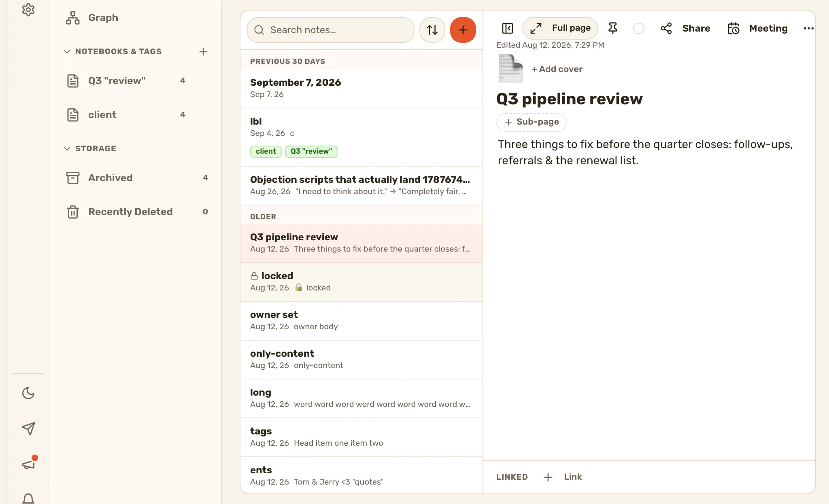Add a linked note via Link

click(563, 477)
